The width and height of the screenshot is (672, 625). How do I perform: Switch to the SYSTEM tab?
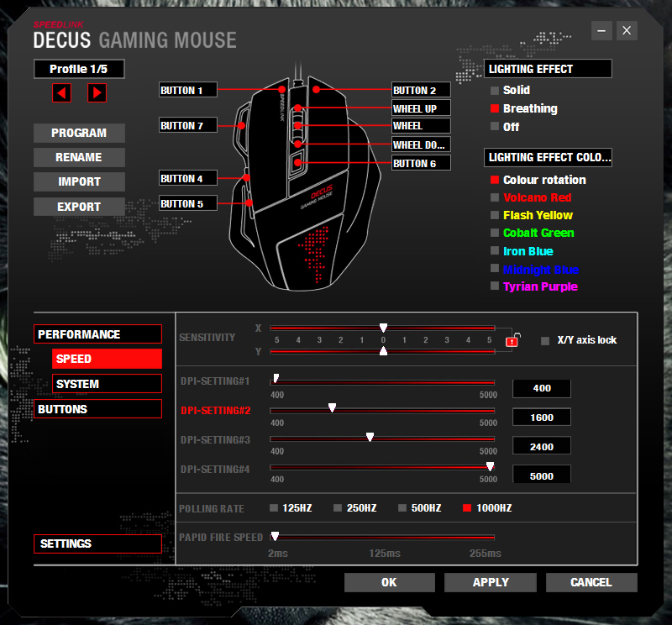108,384
